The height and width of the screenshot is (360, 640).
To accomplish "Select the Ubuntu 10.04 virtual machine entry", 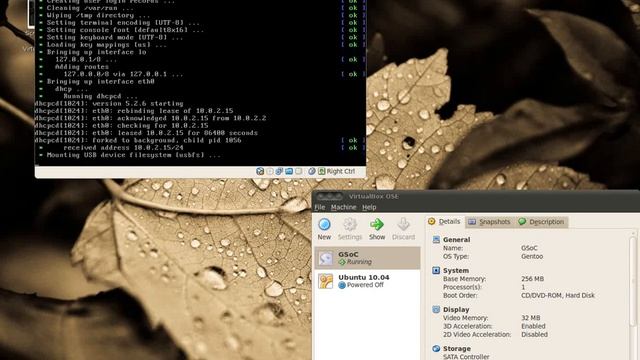I will pyautogui.click(x=367, y=281).
